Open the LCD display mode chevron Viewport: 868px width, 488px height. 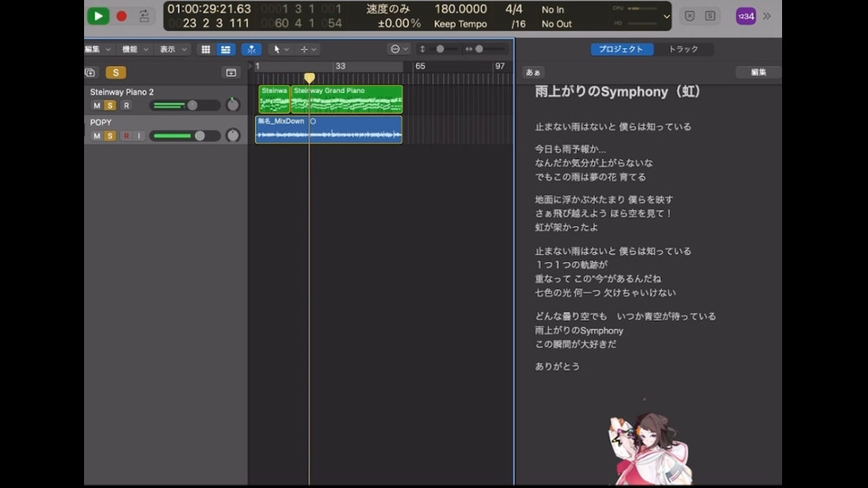tap(666, 16)
